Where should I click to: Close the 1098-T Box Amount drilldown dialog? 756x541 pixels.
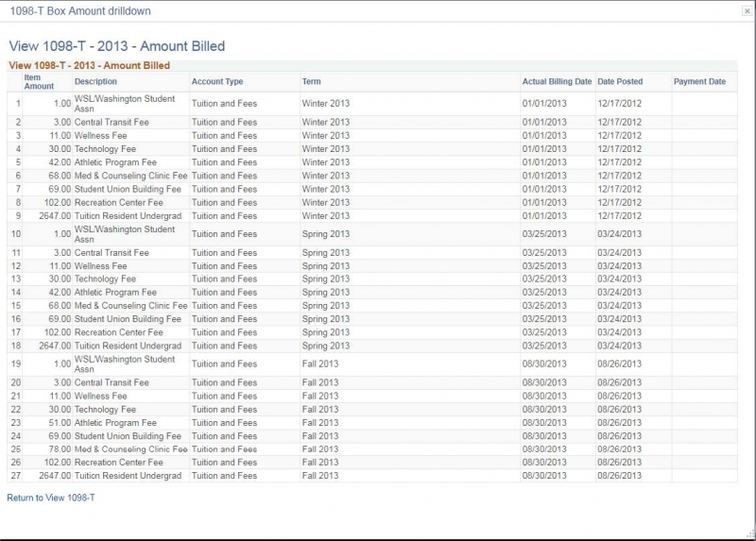747,11
